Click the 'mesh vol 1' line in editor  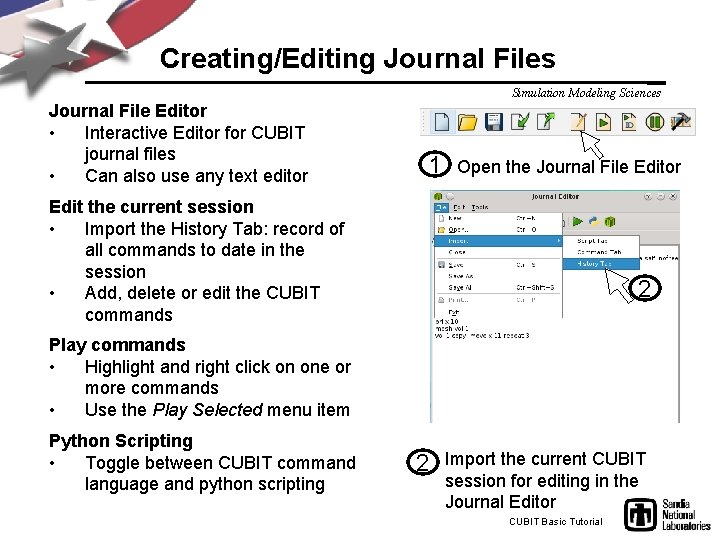pos(451,329)
